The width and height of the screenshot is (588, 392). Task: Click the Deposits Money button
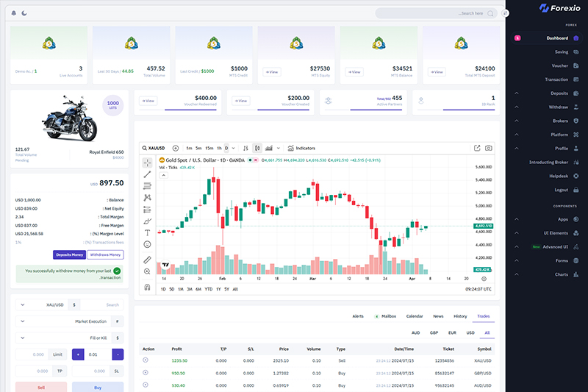coord(69,254)
